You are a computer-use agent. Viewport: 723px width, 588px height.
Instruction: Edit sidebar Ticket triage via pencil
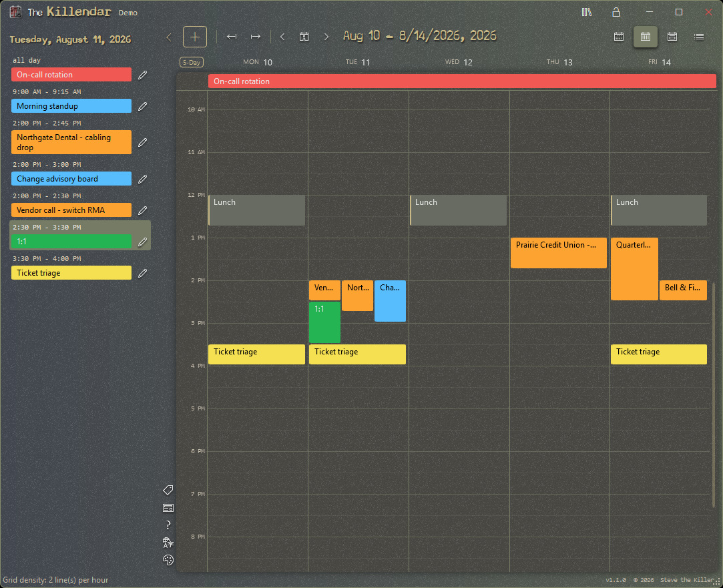(x=142, y=273)
